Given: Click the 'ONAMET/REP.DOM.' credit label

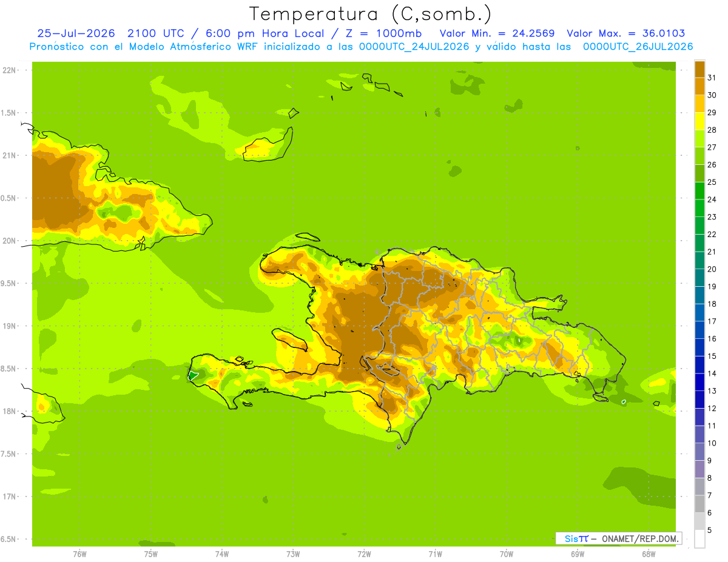Looking at the screenshot, I should point(641,538).
